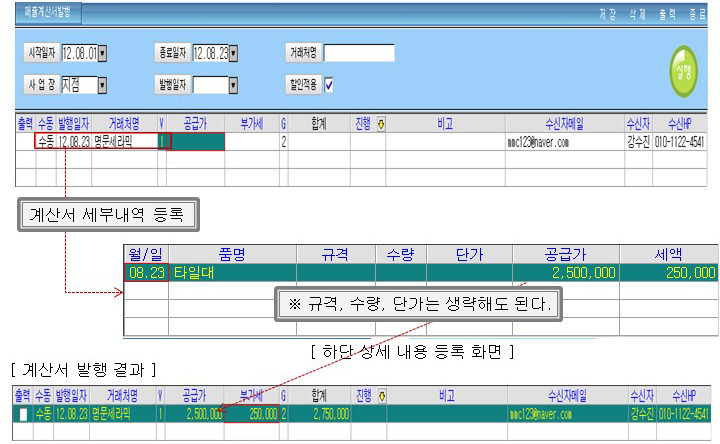Tick the 출력 checkbox in the 명문세라믹 result row
720x444 pixels.
(22, 415)
